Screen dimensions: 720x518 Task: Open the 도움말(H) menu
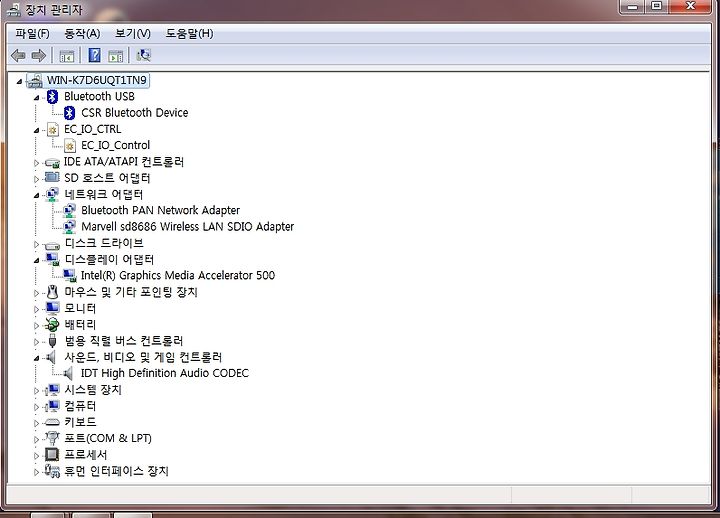click(x=189, y=34)
